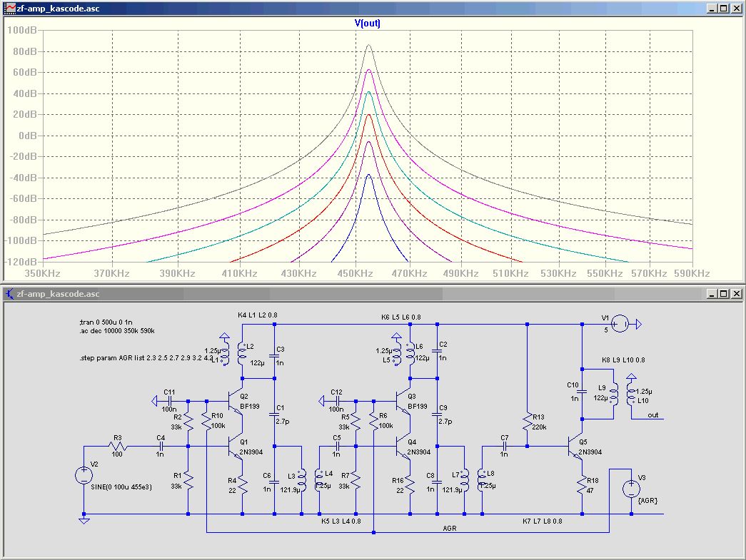This screenshot has height=560, width=746.
Task: Select the V1 supply voltage source
Action: pos(618,325)
